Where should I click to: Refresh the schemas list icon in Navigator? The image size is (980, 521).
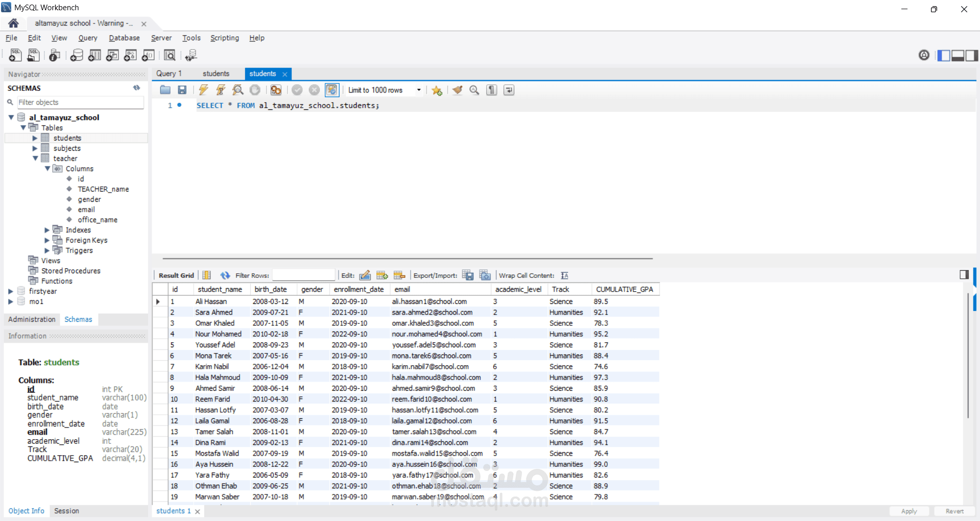point(136,88)
